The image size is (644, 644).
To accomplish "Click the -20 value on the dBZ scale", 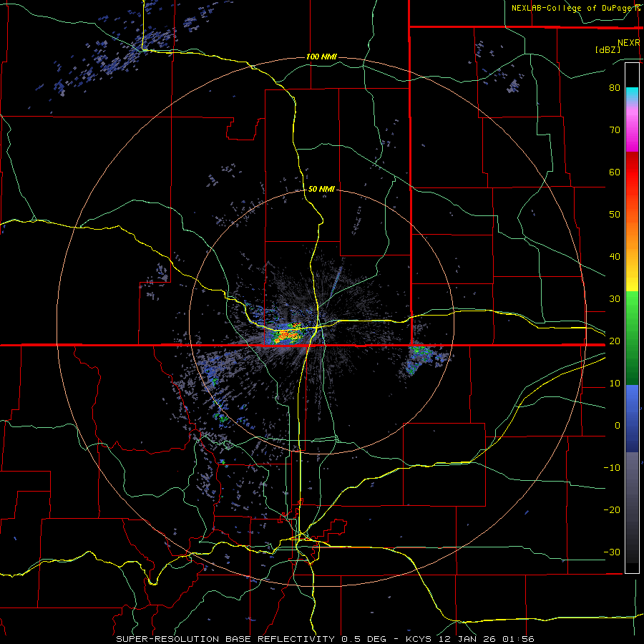I will (x=612, y=509).
